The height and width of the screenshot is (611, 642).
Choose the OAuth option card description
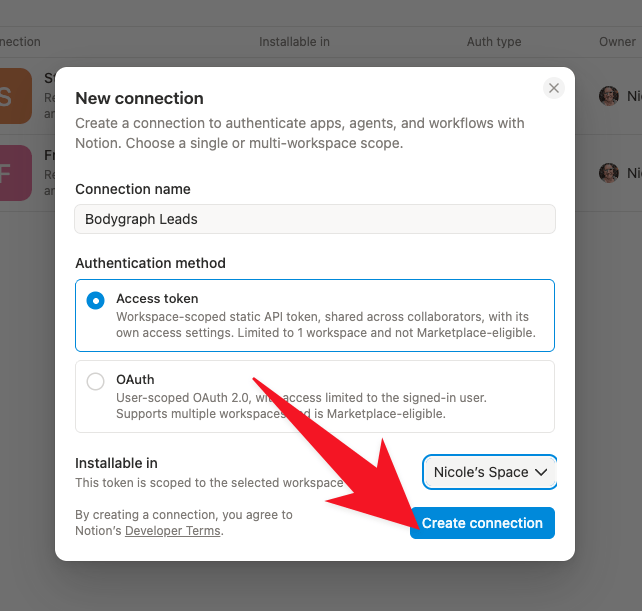click(301, 406)
